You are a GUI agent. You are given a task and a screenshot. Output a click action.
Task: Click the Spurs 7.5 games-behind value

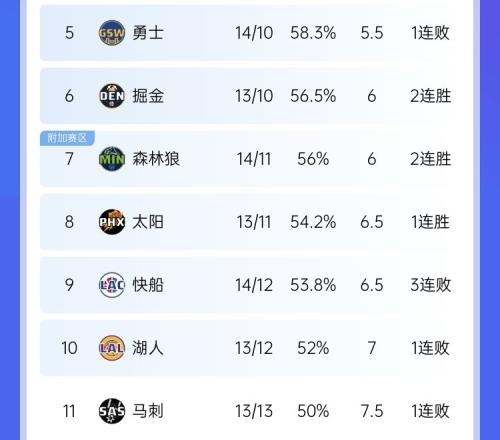coord(372,411)
